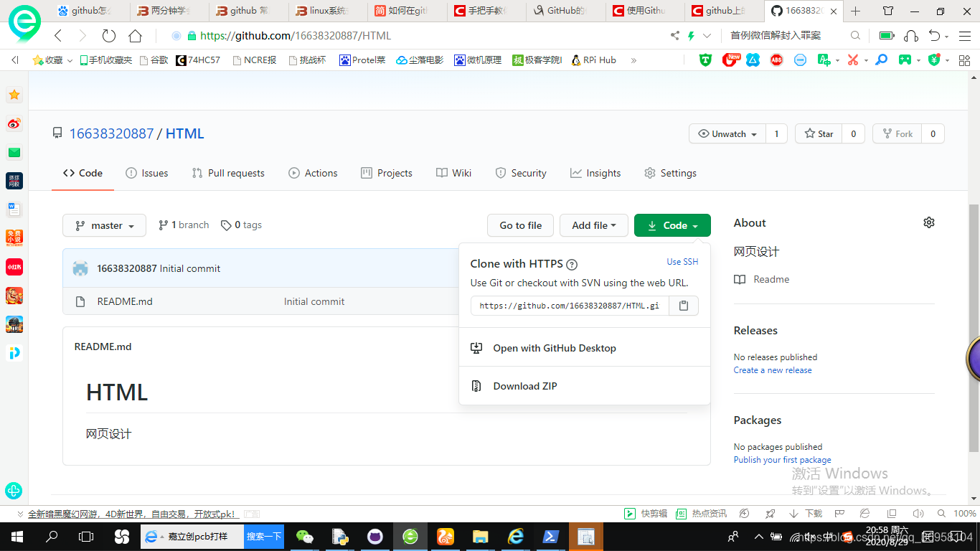Screen dimensions: 980x551
Task: View the 0 tags link
Action: [241, 225]
